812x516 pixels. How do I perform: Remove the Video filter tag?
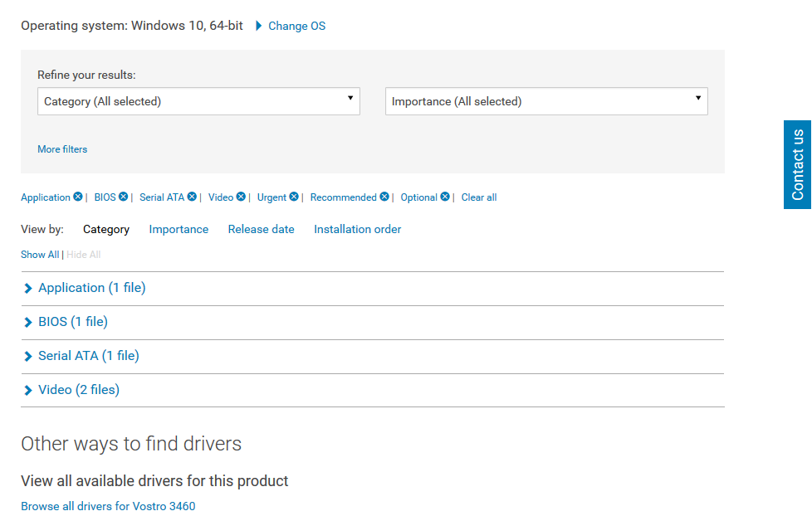(x=241, y=197)
